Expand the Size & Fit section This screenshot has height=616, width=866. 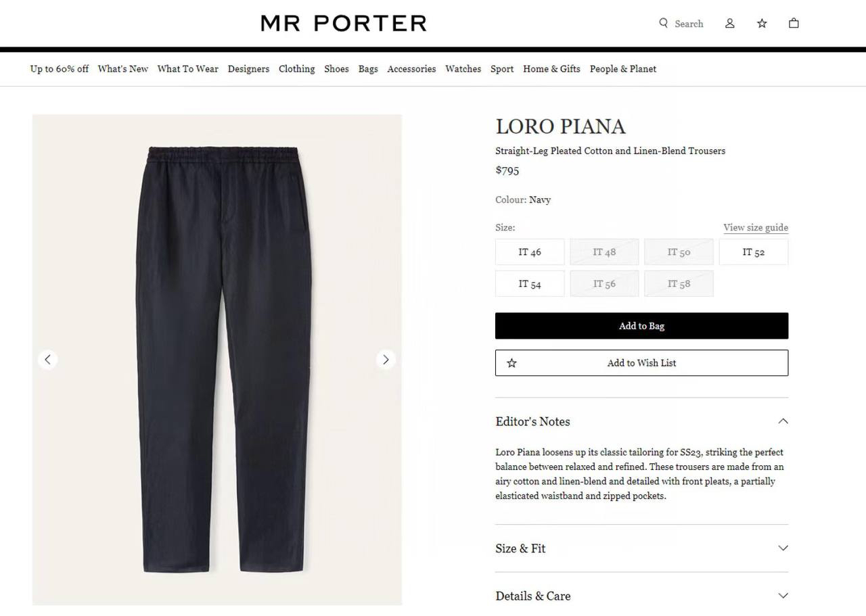(641, 548)
